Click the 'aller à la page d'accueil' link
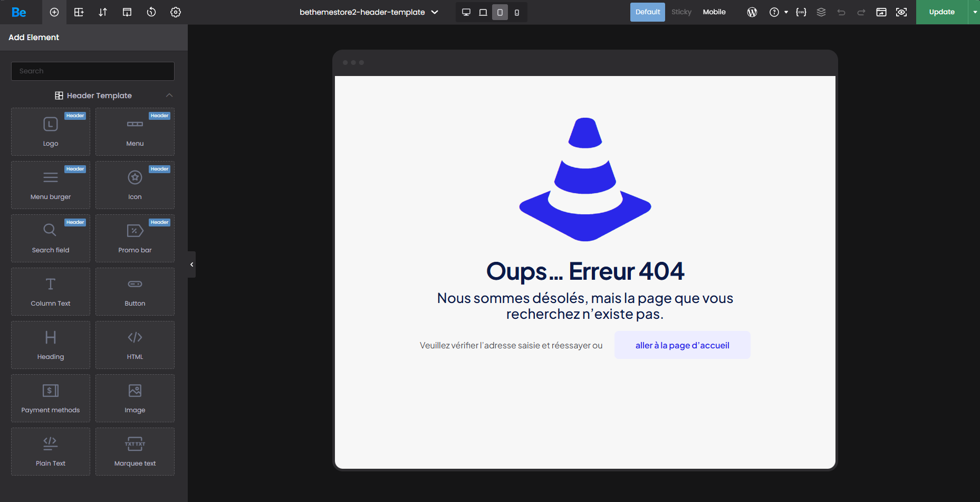The image size is (980, 502). click(682, 345)
